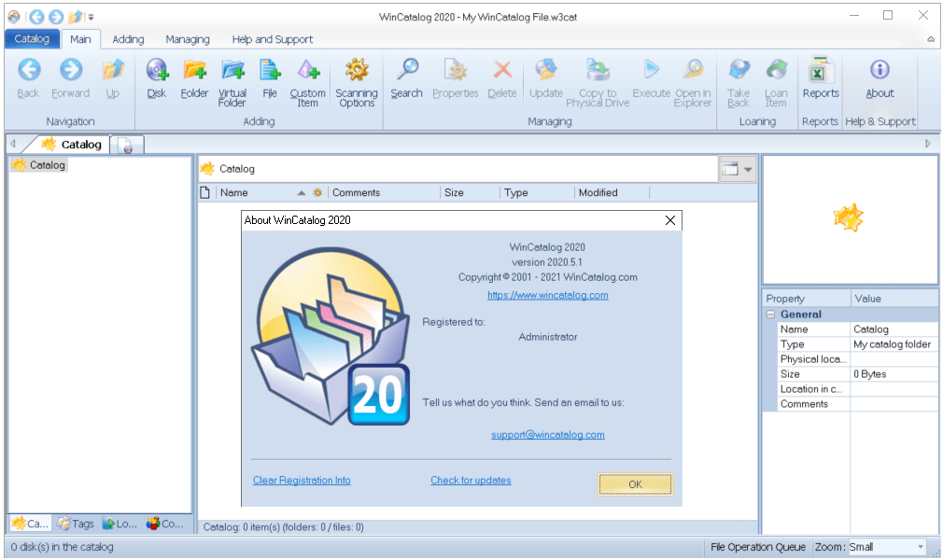
Task: Click the list view mode icon
Action: [x=729, y=170]
